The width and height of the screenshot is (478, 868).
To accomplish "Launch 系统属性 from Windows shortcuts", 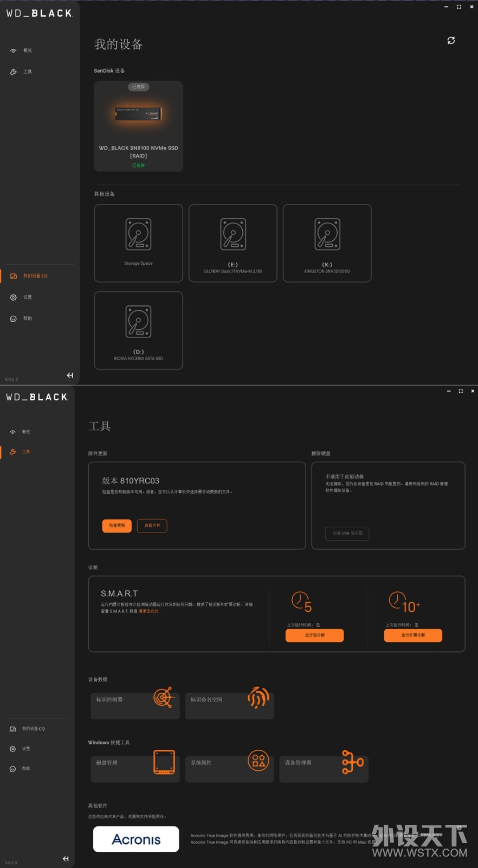I will click(229, 768).
